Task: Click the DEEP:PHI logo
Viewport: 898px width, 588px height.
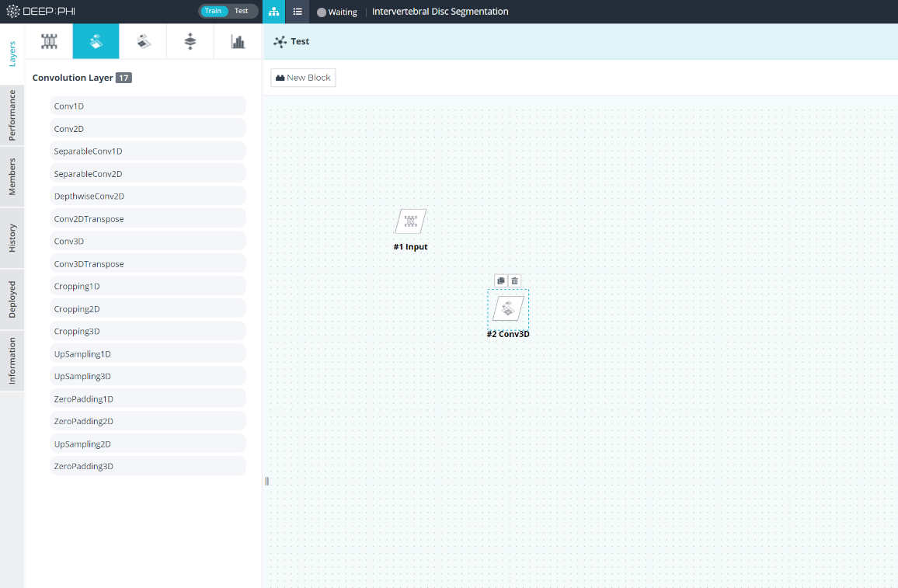Action: 40,11
